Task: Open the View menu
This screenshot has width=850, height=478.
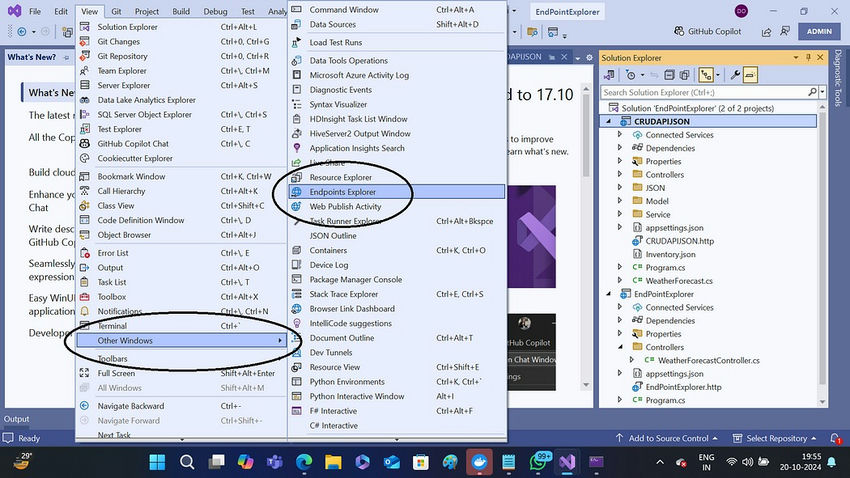Action: coord(89,11)
